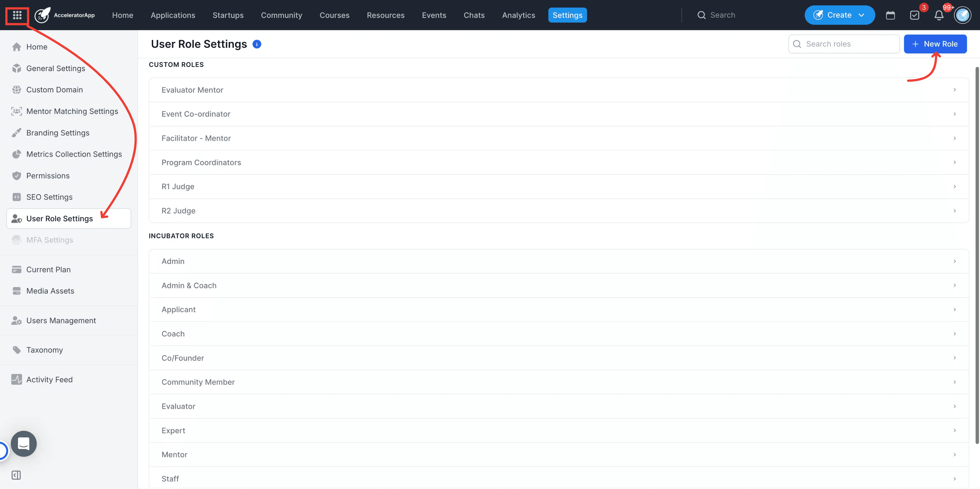Expand the Admin & Coach role chevron

954,285
